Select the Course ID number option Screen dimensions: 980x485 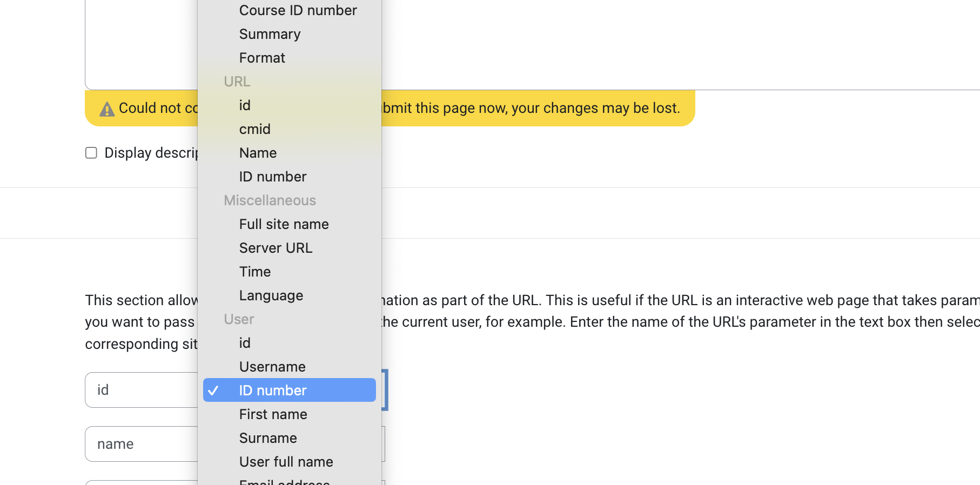click(x=298, y=10)
